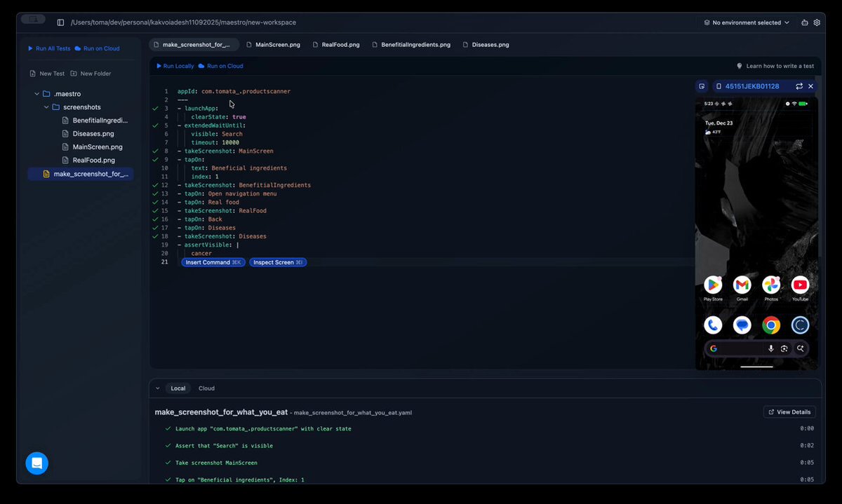Select the 'Take screenshot MainScreen' result row
The height and width of the screenshot is (504, 842).
(489, 463)
